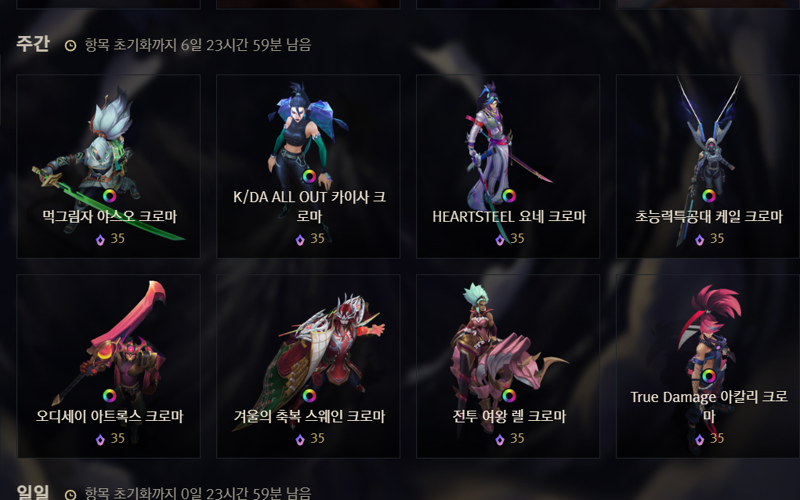Click the weekly reset timer clock icon
The width and height of the screenshot is (800, 500).
point(70,45)
